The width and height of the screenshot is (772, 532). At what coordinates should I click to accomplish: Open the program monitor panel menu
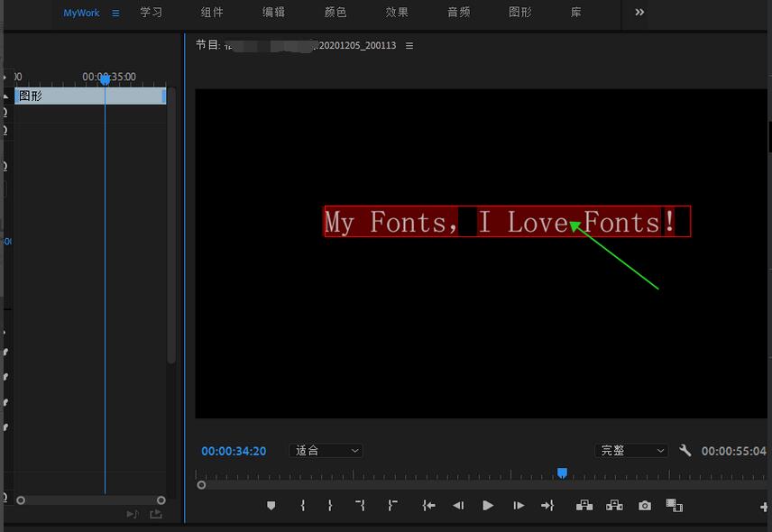(409, 45)
